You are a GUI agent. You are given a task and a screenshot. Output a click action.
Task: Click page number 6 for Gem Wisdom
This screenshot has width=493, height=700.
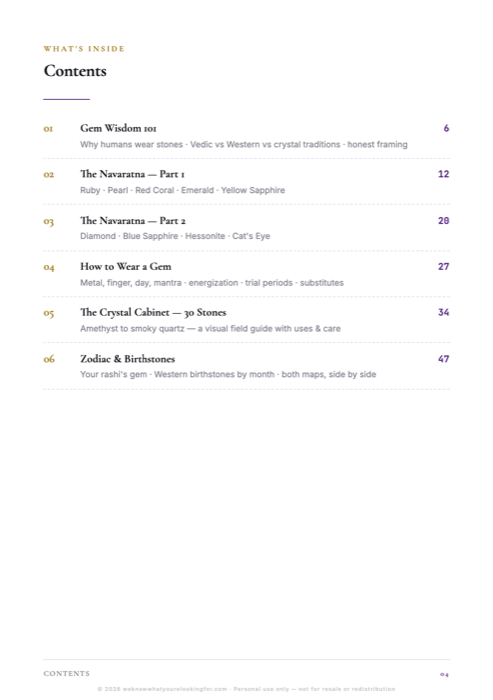click(x=446, y=128)
